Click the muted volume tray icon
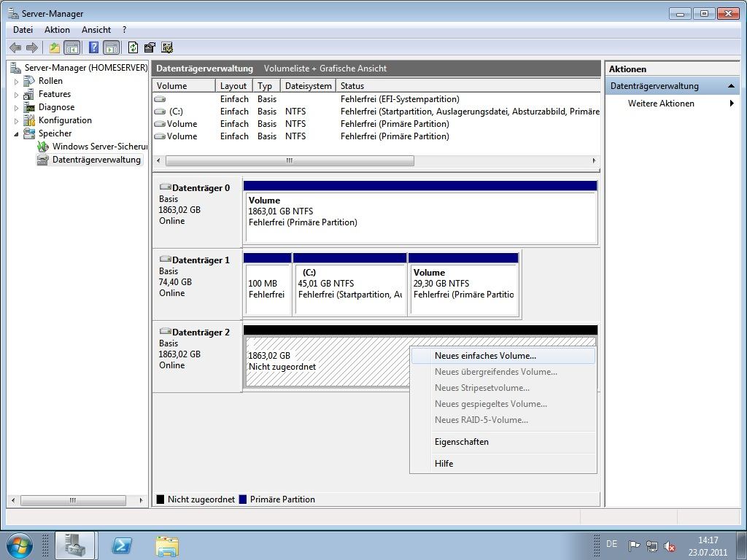The height and width of the screenshot is (560, 747). pos(670,545)
